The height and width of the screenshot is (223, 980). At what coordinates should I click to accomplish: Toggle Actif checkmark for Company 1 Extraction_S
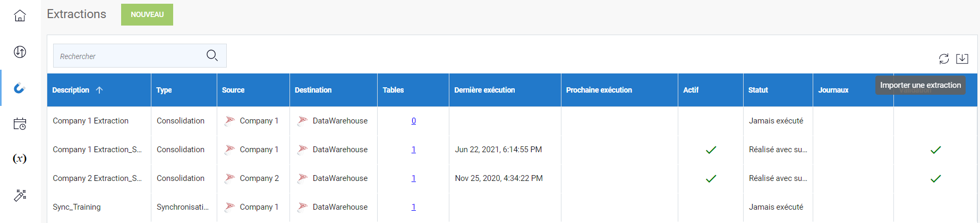click(x=711, y=150)
